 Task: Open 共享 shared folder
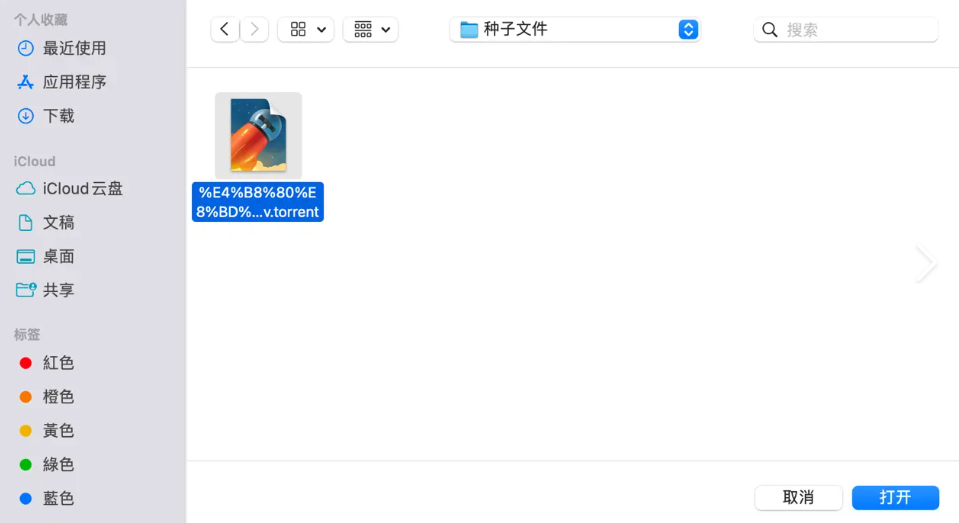(x=46, y=290)
